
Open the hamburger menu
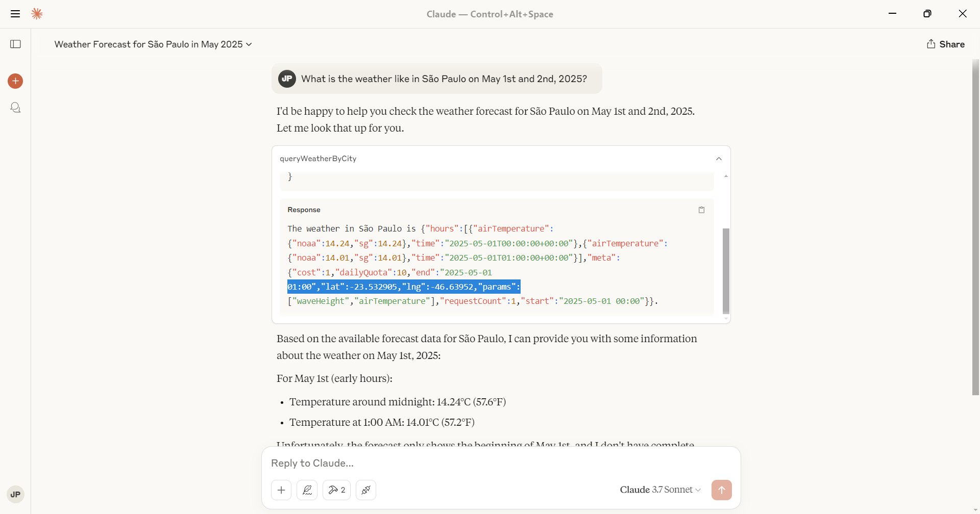pos(15,14)
